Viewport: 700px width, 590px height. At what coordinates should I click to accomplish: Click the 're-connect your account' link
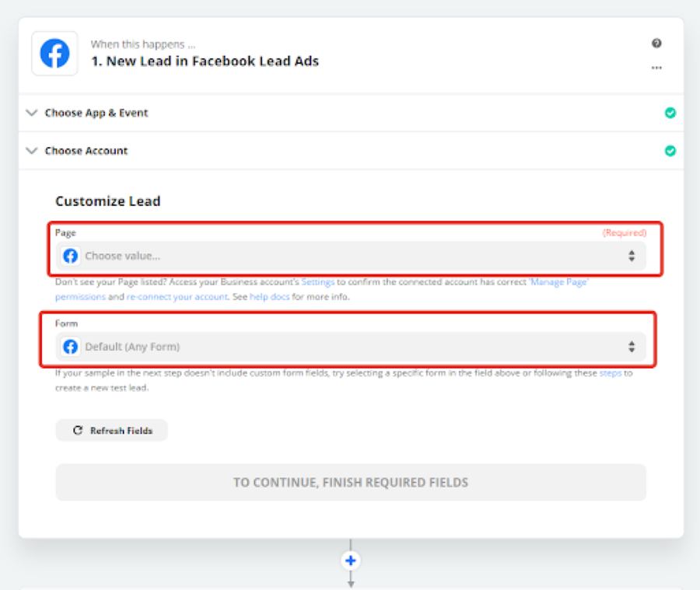(177, 297)
